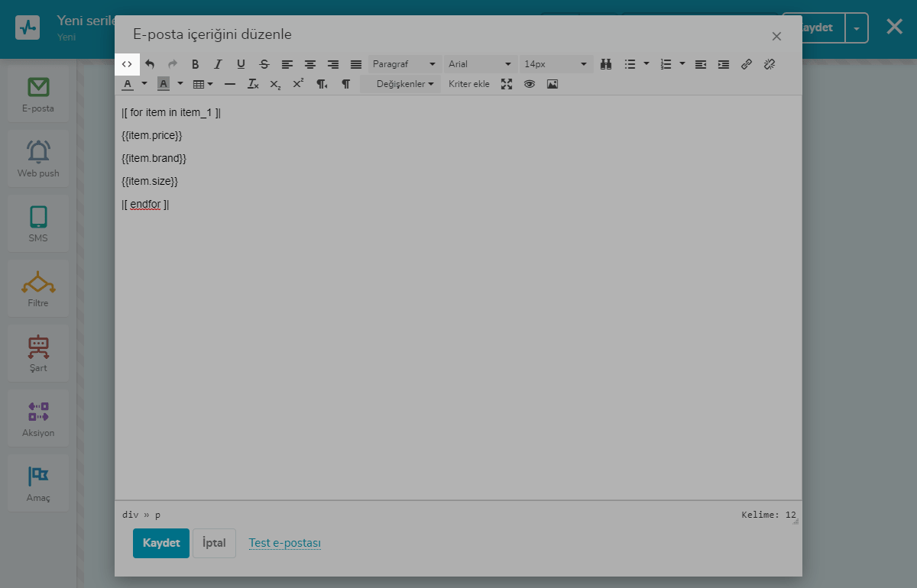This screenshot has width=917, height=588.
Task: Align text right
Action: [x=333, y=64]
